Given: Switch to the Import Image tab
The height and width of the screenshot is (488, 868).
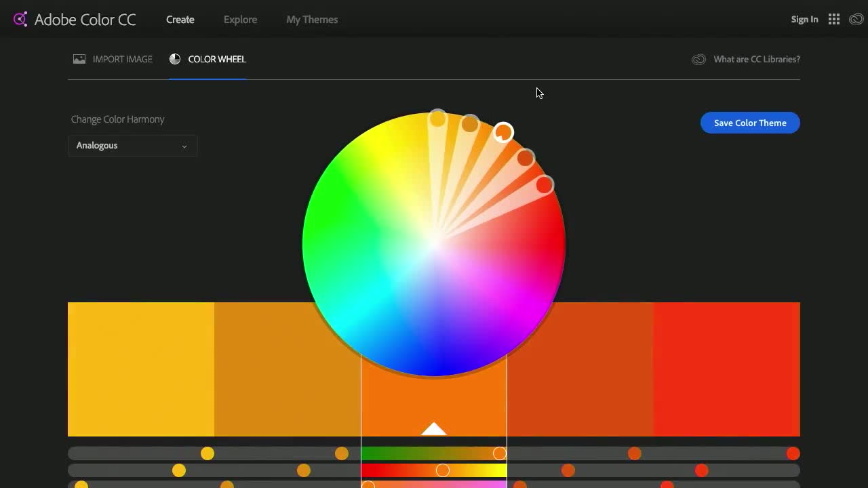Looking at the screenshot, I should point(123,59).
